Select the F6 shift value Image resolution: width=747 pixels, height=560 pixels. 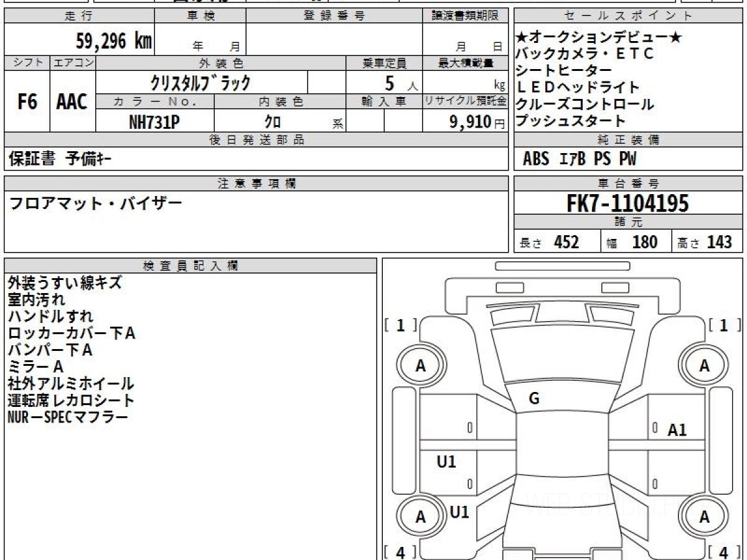pyautogui.click(x=27, y=102)
